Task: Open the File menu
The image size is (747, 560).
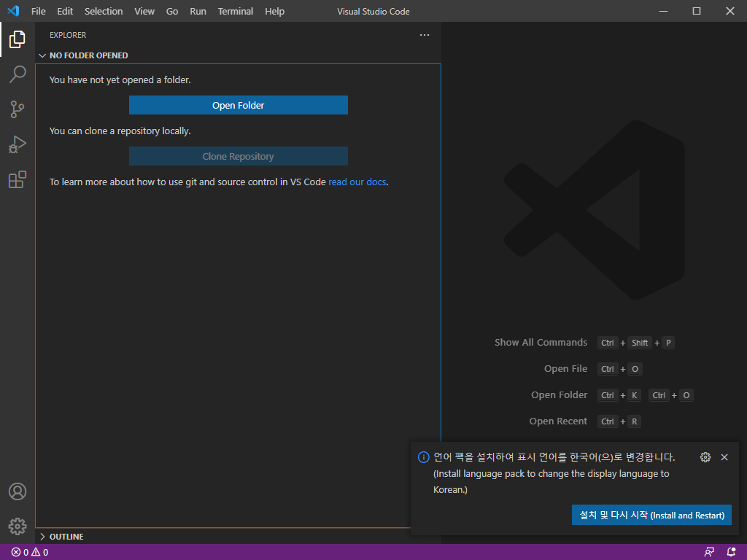Action: click(x=39, y=11)
